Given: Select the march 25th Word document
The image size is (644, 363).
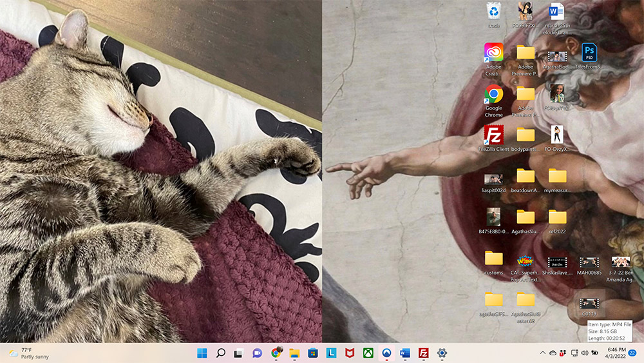Looking at the screenshot, I should (556, 12).
